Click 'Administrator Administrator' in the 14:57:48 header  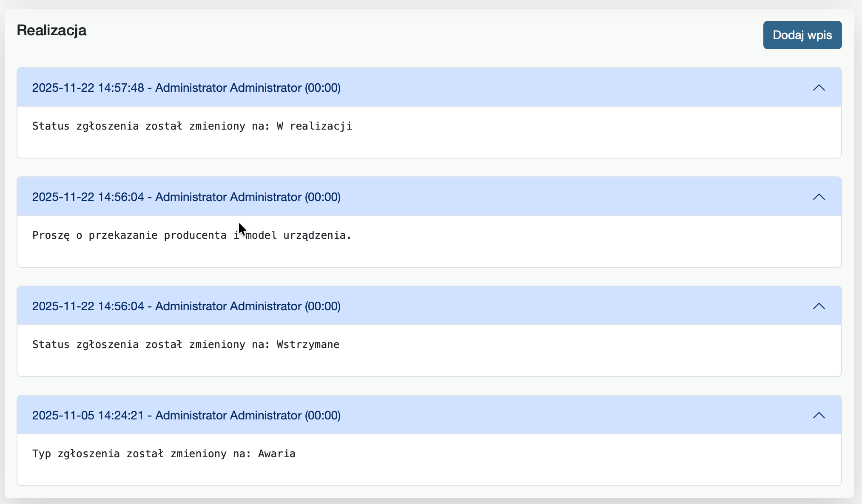click(x=228, y=88)
